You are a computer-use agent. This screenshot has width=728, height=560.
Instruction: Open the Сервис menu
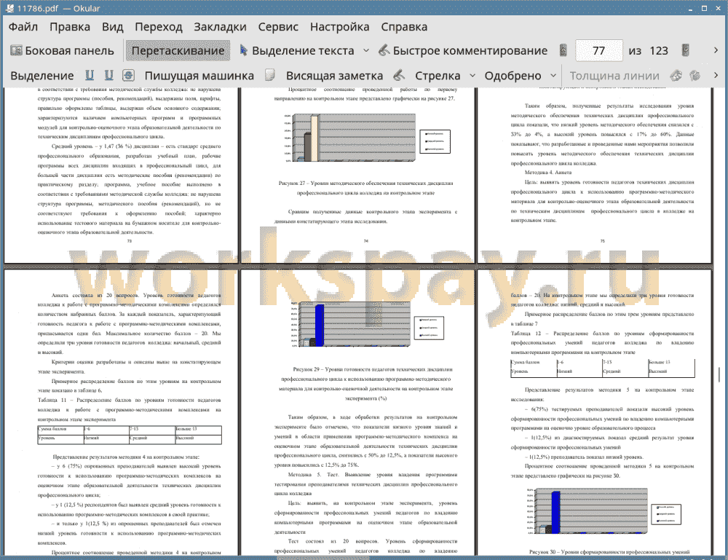(x=278, y=27)
